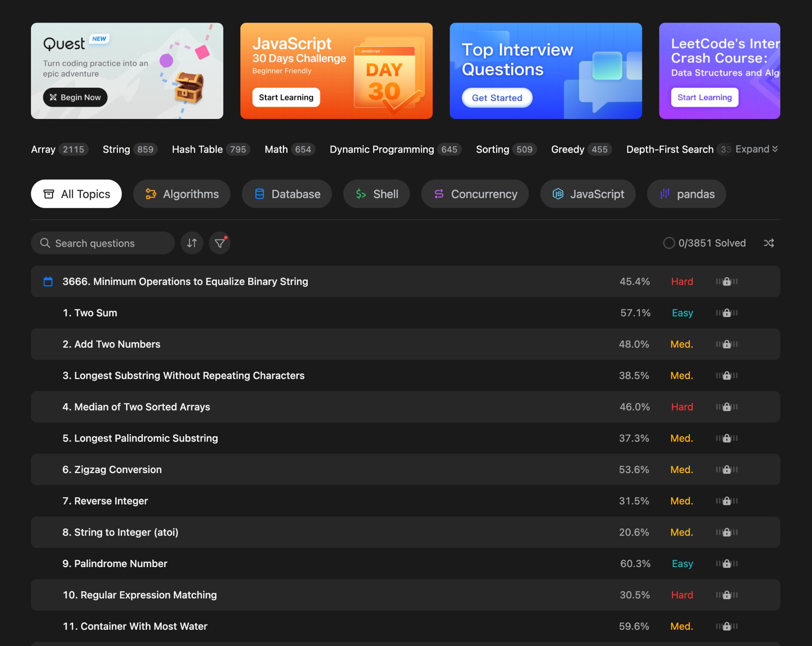The width and height of the screenshot is (812, 646).
Task: Click the shuffle pick-random question icon
Action: click(768, 243)
